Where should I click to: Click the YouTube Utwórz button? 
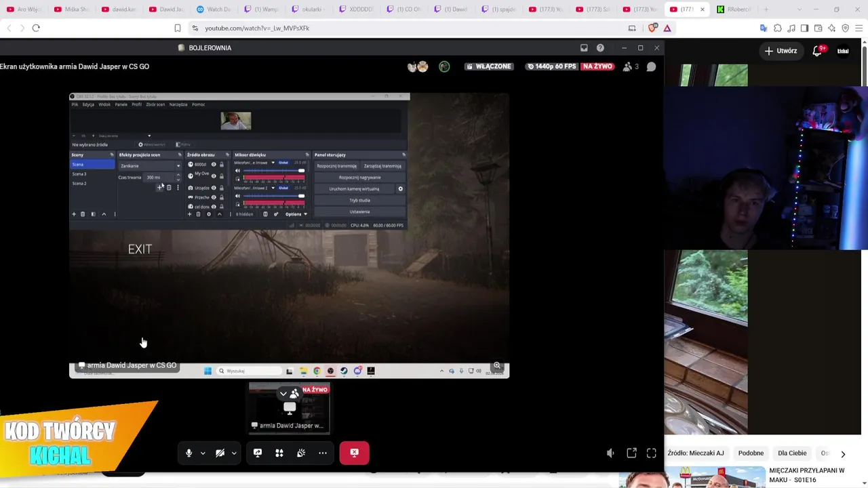(x=781, y=51)
